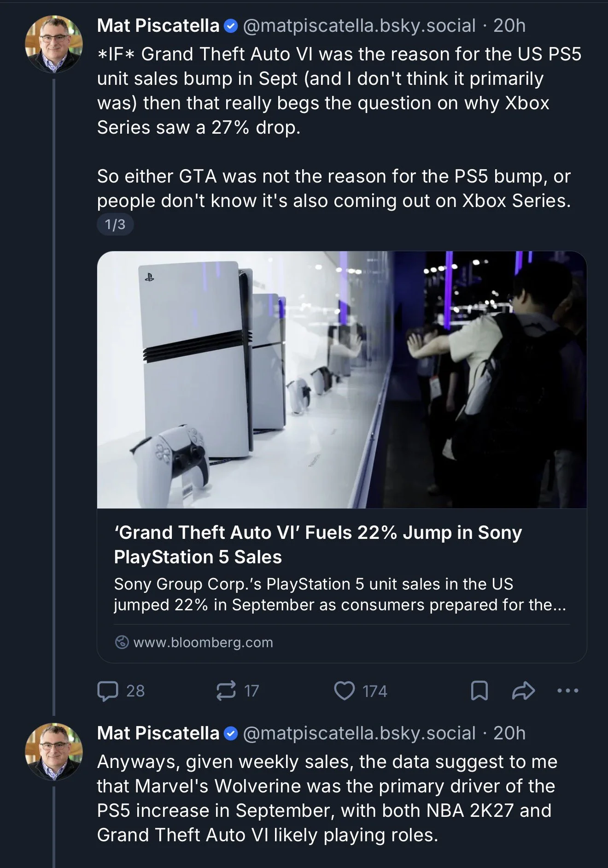Repost using the repost icon showing 17
Image resolution: width=608 pixels, height=868 pixels.
point(226,691)
